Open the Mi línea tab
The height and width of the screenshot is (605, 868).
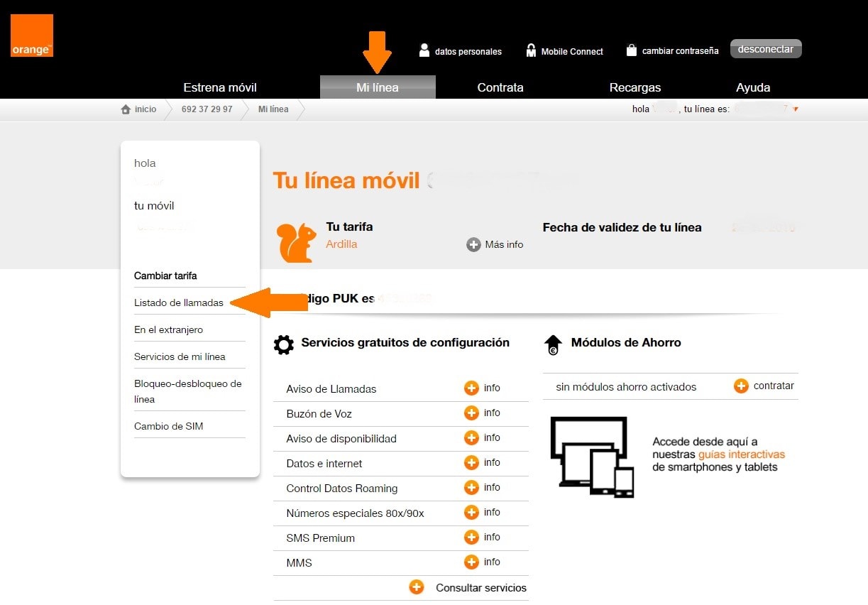coord(378,87)
